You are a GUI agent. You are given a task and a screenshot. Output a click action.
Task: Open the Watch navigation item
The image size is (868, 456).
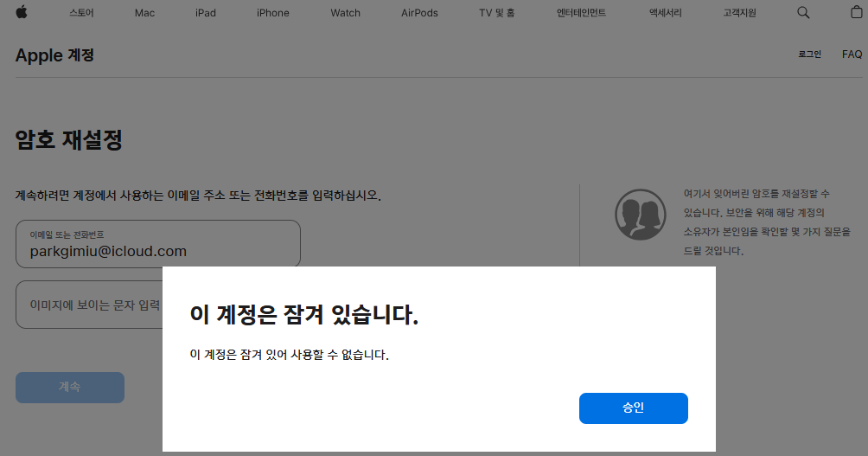[345, 13]
